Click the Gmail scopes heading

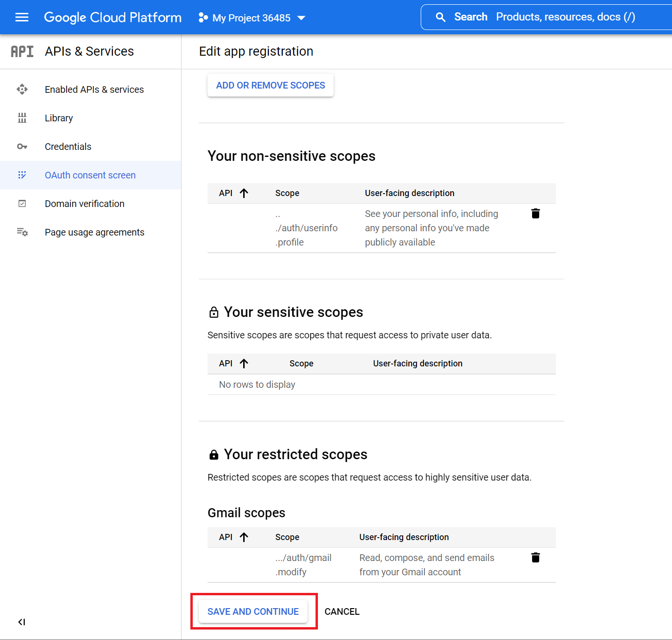tap(247, 513)
